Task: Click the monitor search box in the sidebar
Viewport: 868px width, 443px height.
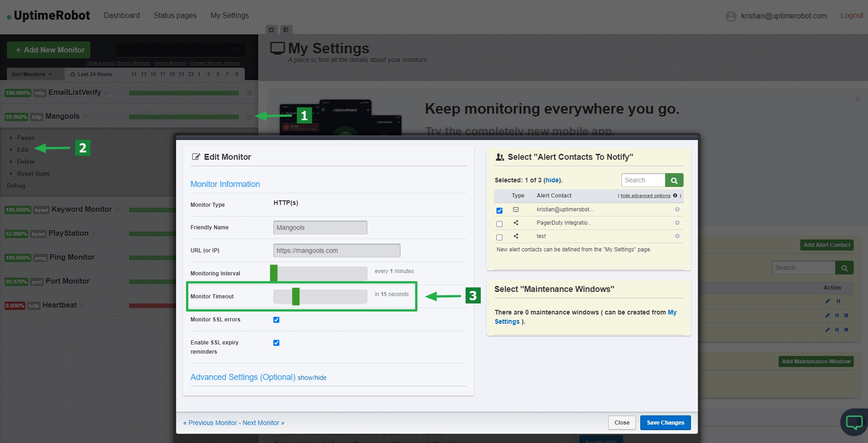Action: [x=180, y=50]
